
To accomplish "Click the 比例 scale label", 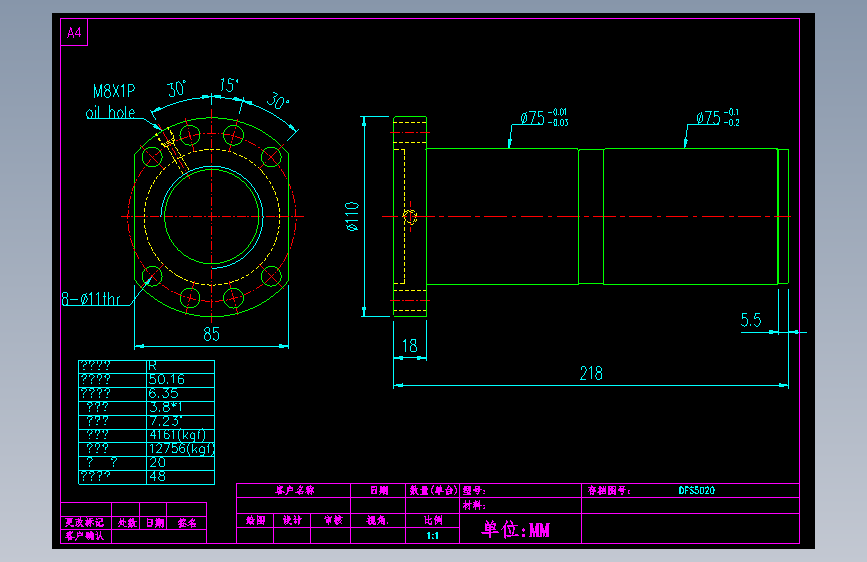I will [433, 521].
